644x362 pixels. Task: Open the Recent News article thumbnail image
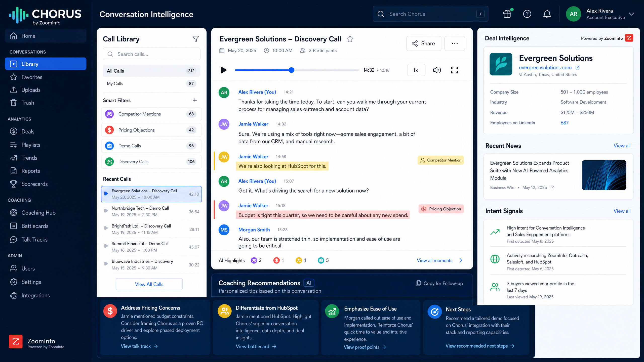pos(604,175)
